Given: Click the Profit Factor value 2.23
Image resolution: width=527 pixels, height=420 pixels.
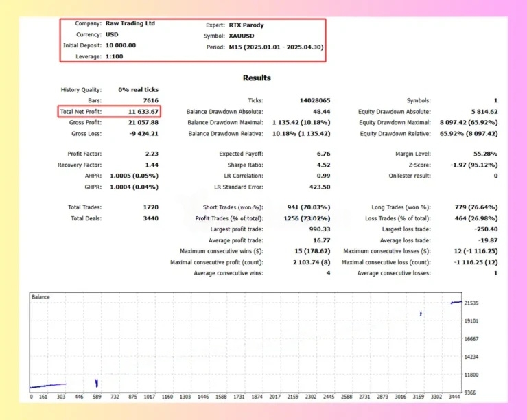Looking at the screenshot, I should pos(152,154).
